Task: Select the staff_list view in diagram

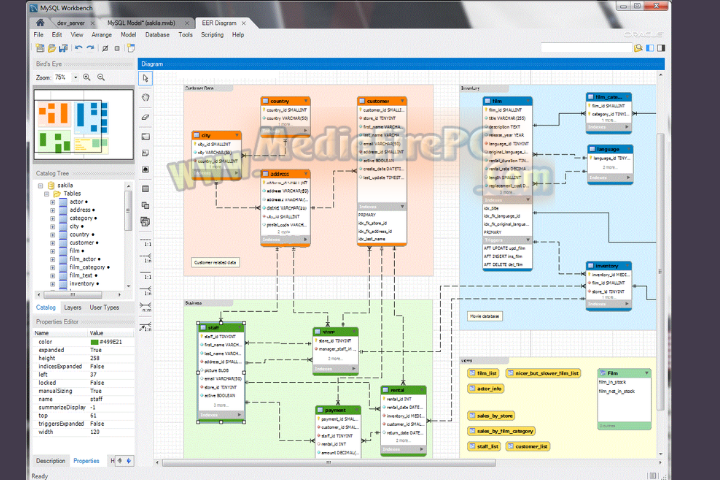Action: coord(484,446)
